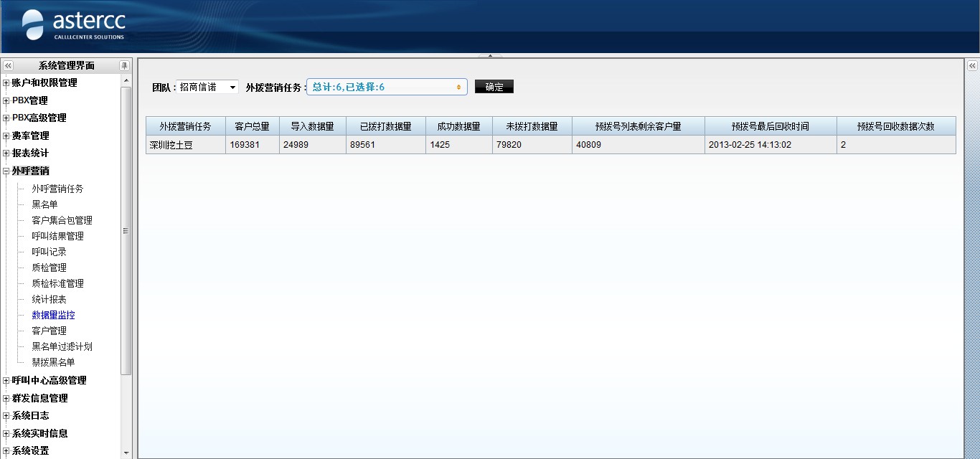Screen dimensions: 980x459
Task: Expand the PBX管理 tree node
Action: [x=6, y=100]
